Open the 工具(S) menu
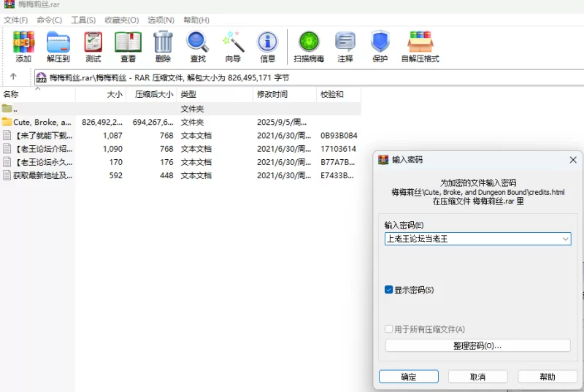584x392 pixels. coord(83,20)
